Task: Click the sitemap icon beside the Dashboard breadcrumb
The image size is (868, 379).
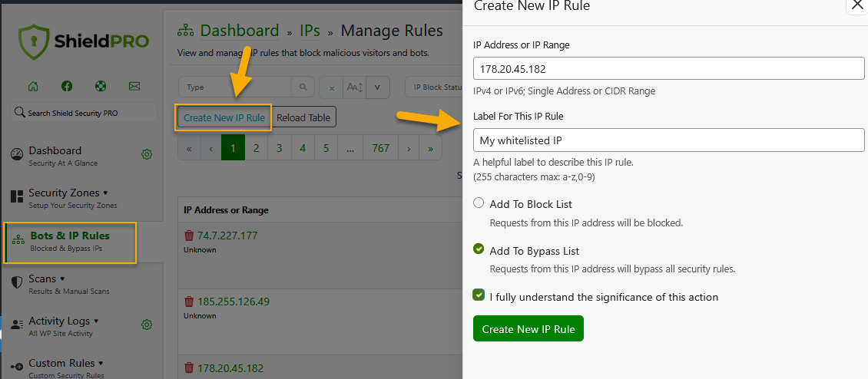Action: 185,31
